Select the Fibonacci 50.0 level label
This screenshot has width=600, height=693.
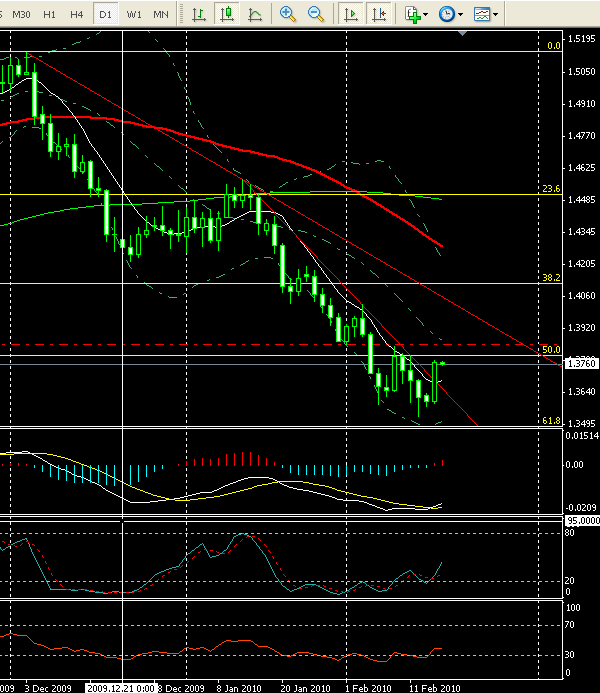[551, 350]
